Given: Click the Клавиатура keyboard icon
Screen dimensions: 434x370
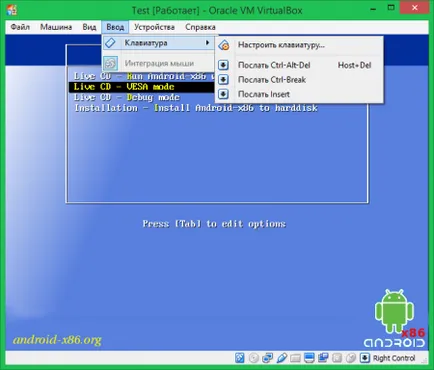Looking at the screenshot, I should pos(110,43).
